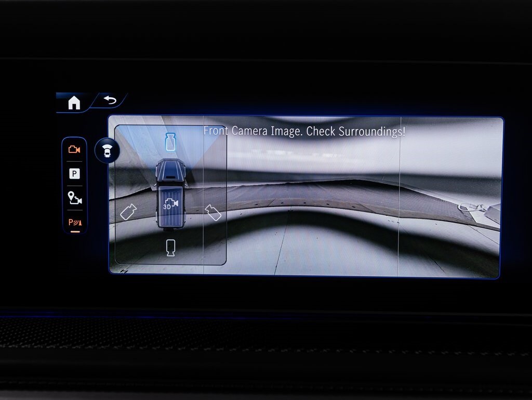Open the parking assist P icon
Screen dimensions: 532x400
coord(74,173)
